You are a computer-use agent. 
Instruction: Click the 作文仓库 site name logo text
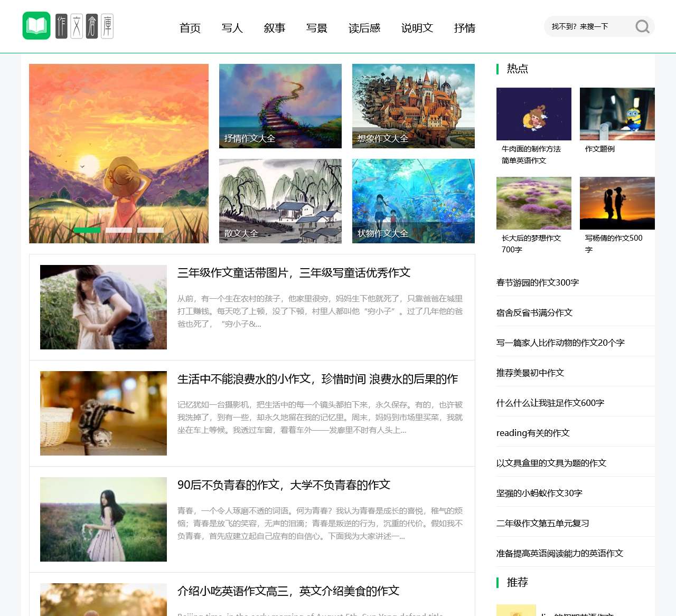click(x=84, y=26)
